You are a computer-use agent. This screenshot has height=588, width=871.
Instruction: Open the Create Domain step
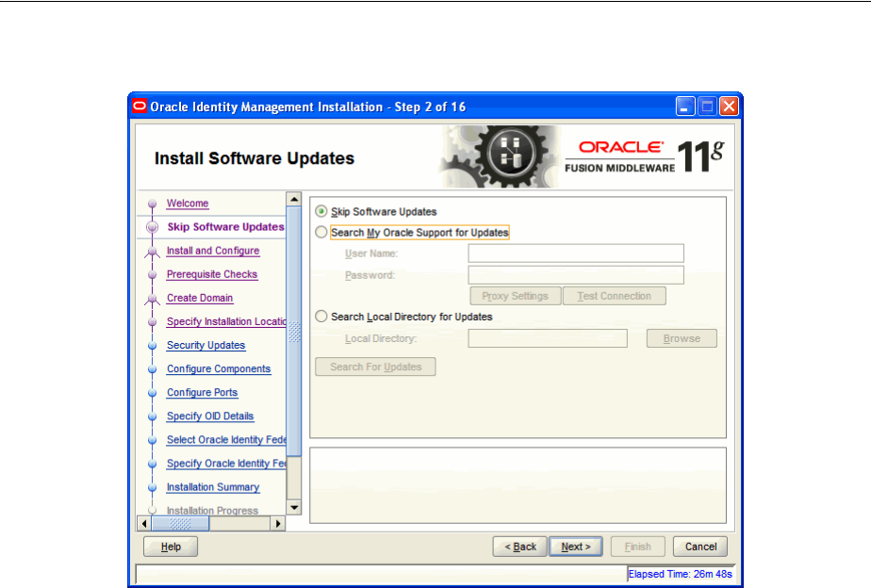200,298
